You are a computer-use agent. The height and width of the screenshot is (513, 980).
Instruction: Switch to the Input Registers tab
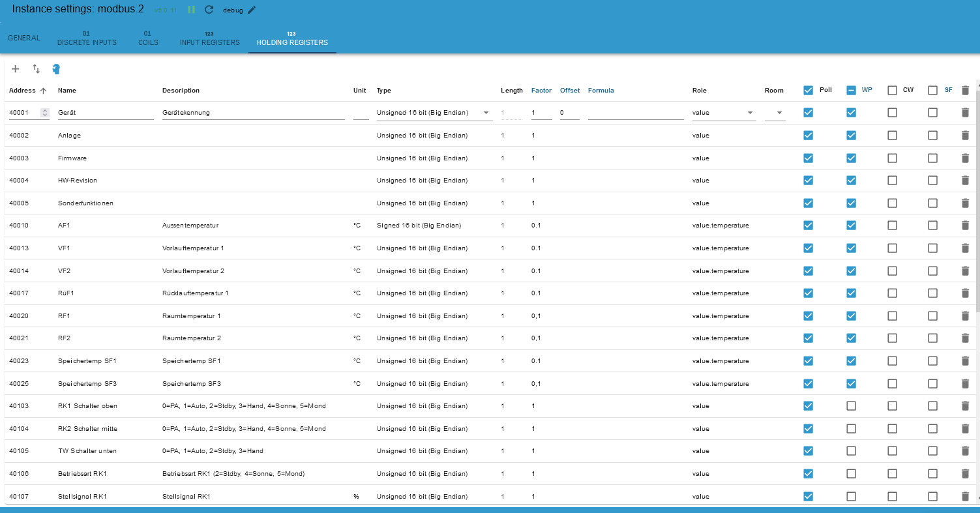pos(209,39)
